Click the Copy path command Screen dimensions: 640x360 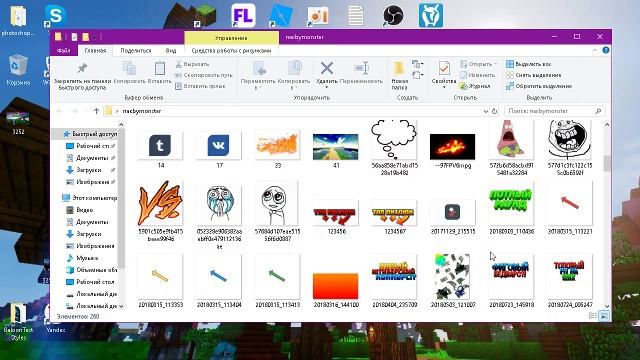[203, 75]
